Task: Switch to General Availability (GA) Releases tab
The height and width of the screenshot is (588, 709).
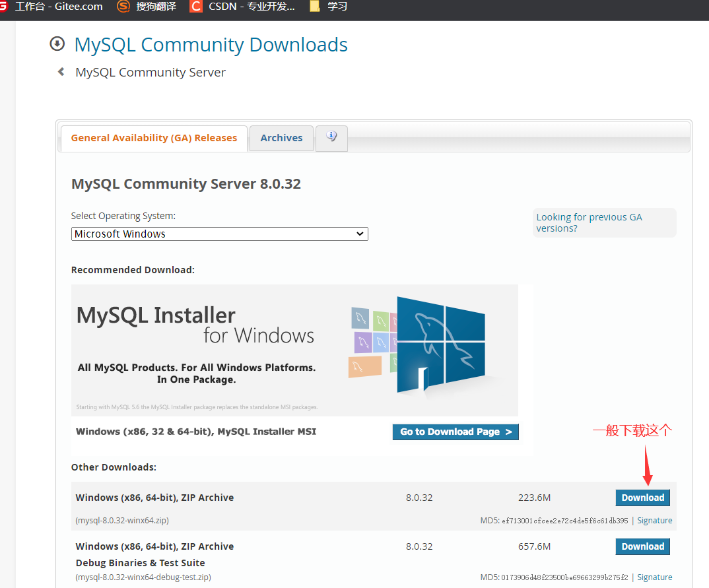Action: point(154,138)
